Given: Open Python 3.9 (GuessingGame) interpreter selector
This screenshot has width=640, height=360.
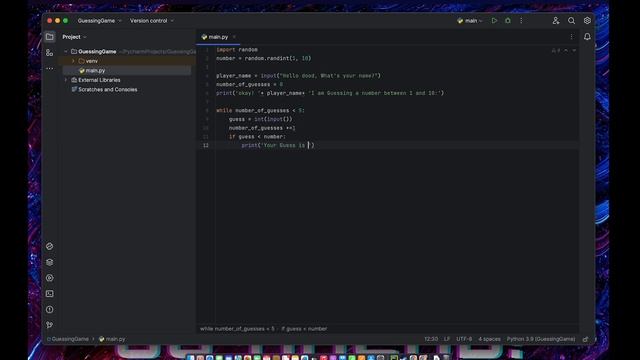Looking at the screenshot, I should pyautogui.click(x=541, y=339).
